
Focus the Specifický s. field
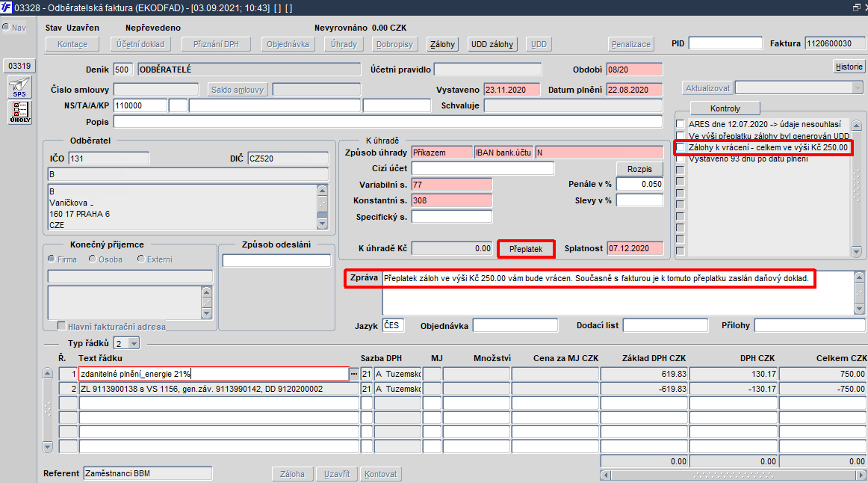pos(452,217)
